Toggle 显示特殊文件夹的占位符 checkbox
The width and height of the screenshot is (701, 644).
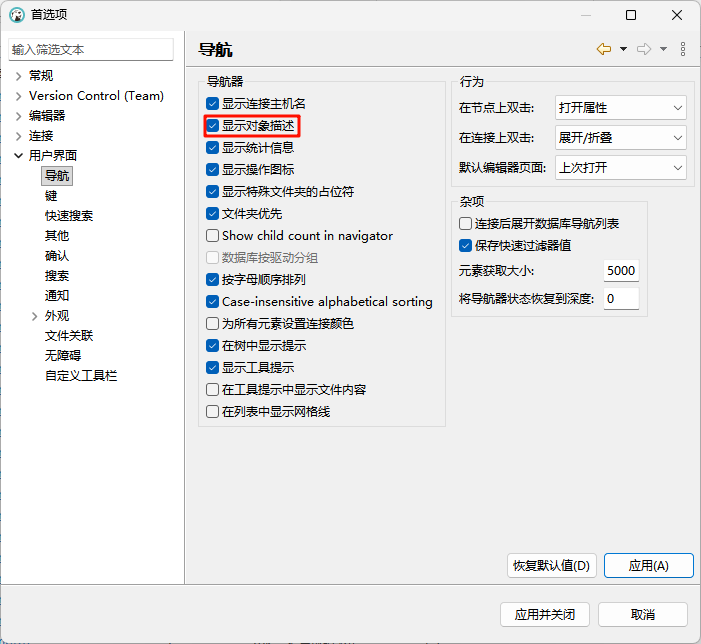click(212, 192)
